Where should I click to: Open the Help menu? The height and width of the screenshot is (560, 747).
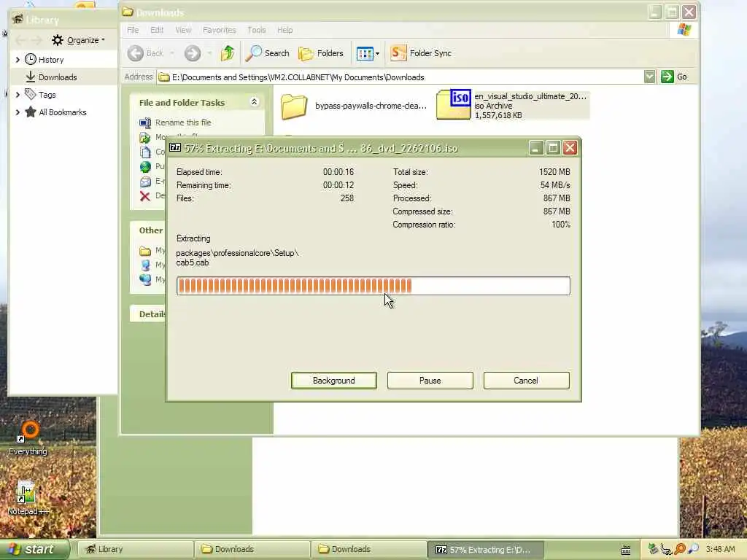[285, 30]
